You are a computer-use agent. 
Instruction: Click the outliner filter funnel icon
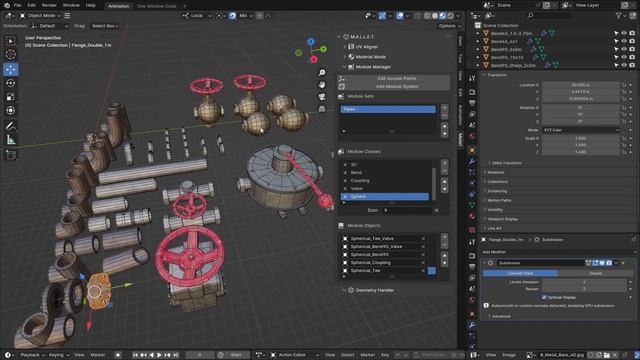tap(619, 16)
